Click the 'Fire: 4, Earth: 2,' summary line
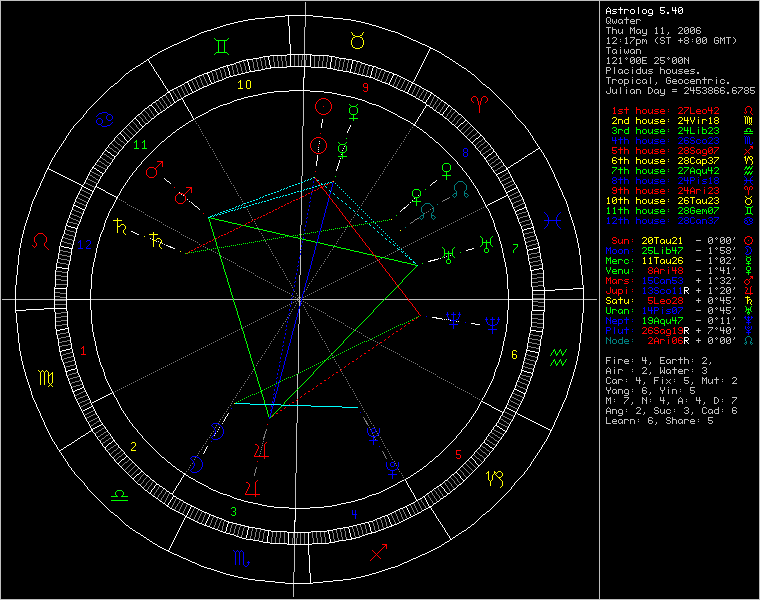Screen dimensions: 760x600 pos(659,361)
